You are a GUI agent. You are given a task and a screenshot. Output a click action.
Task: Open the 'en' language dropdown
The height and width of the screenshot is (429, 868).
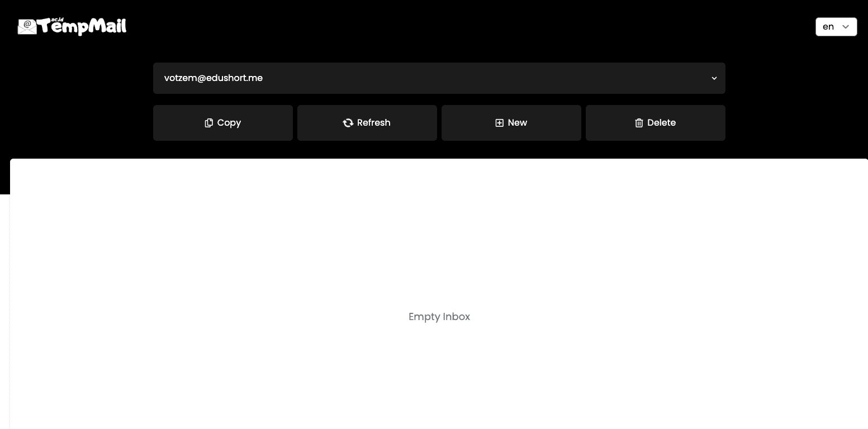tap(836, 27)
